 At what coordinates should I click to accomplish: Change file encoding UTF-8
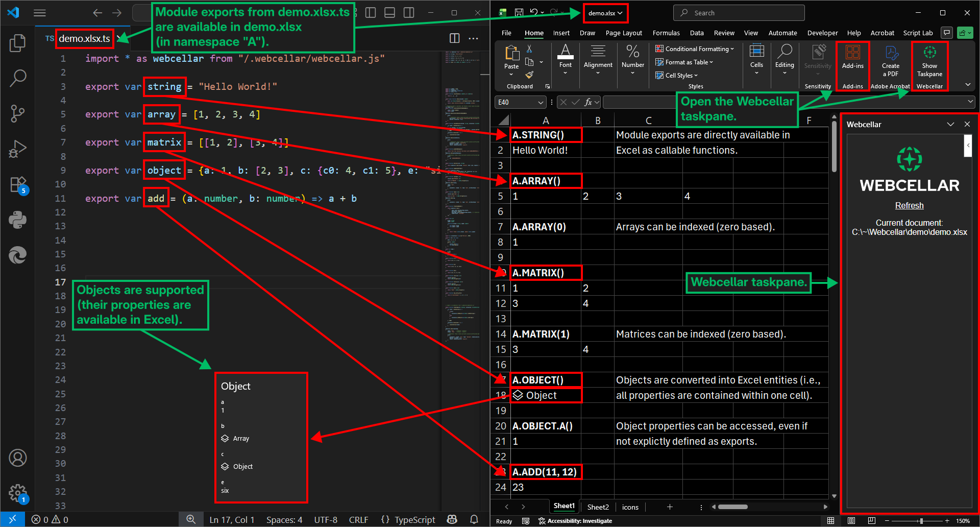click(326, 519)
